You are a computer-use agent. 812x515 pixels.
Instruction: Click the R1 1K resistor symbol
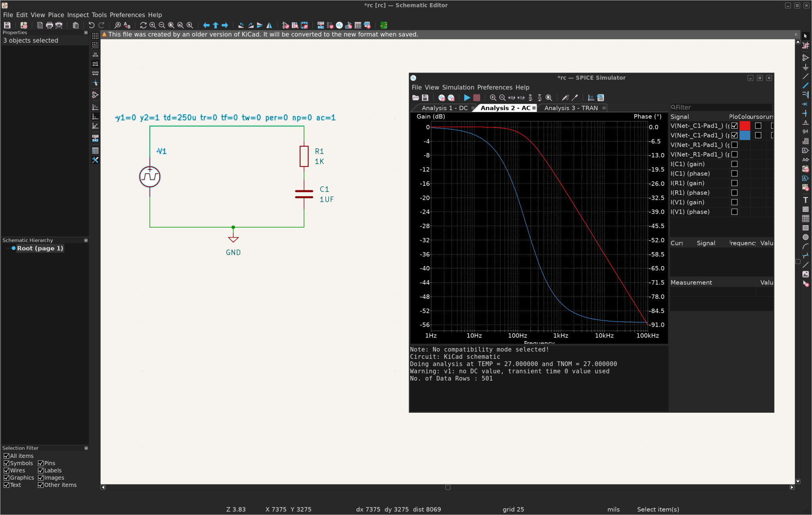tap(304, 156)
